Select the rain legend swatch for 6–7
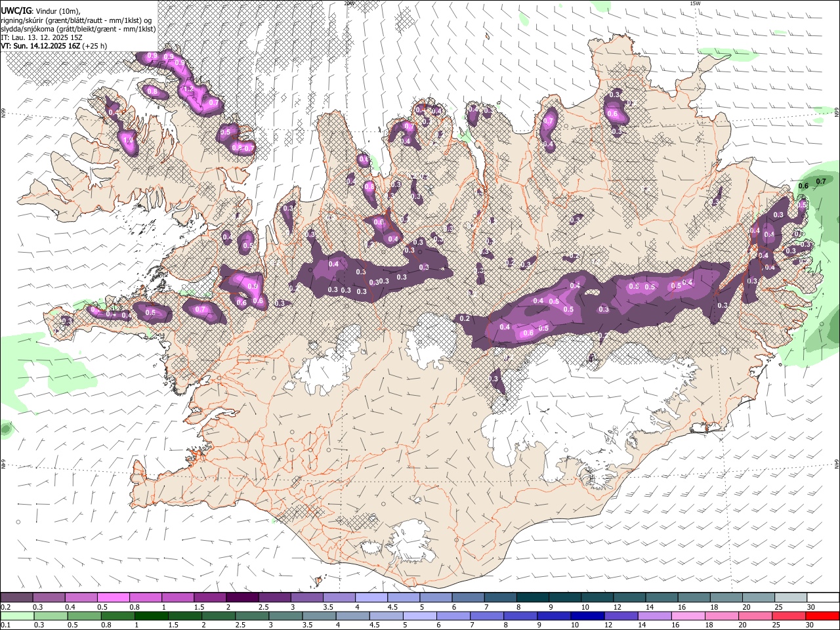The image size is (840, 630). point(453,616)
